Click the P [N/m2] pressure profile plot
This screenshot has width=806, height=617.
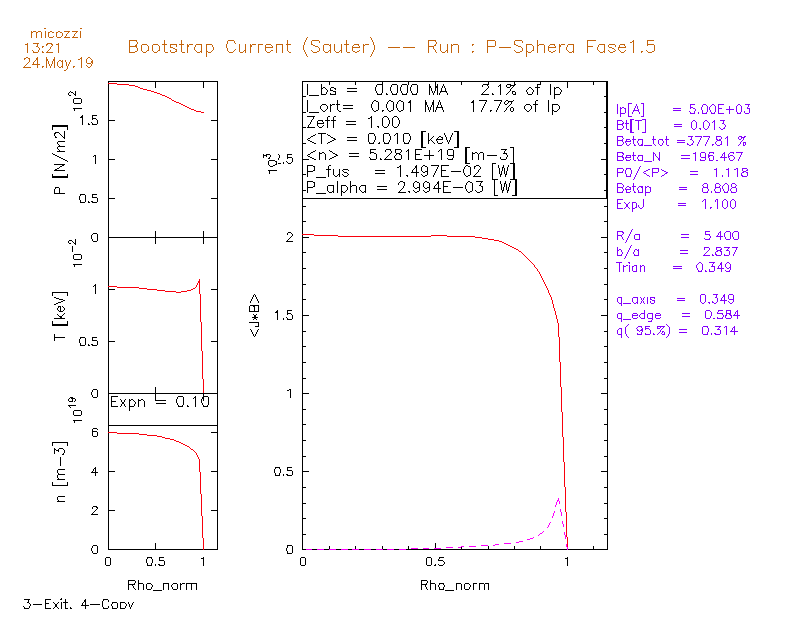coord(163,159)
